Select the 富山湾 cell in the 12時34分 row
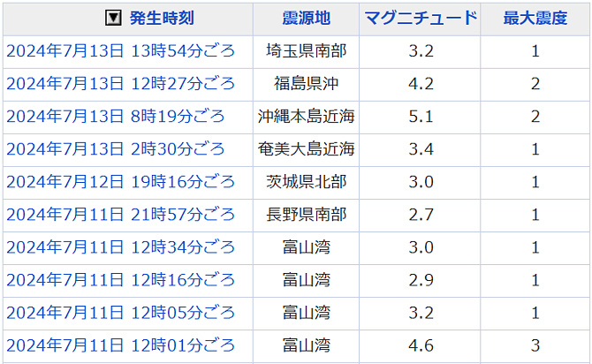 307,247
